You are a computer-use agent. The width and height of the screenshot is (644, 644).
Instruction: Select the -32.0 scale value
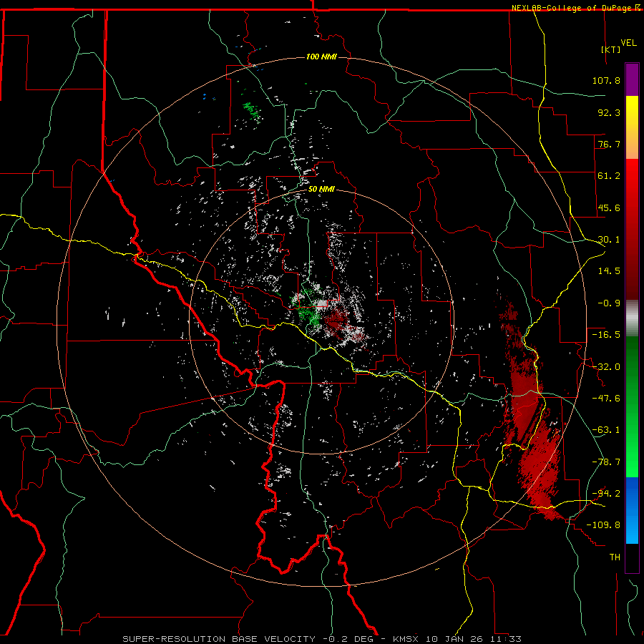coord(606,367)
